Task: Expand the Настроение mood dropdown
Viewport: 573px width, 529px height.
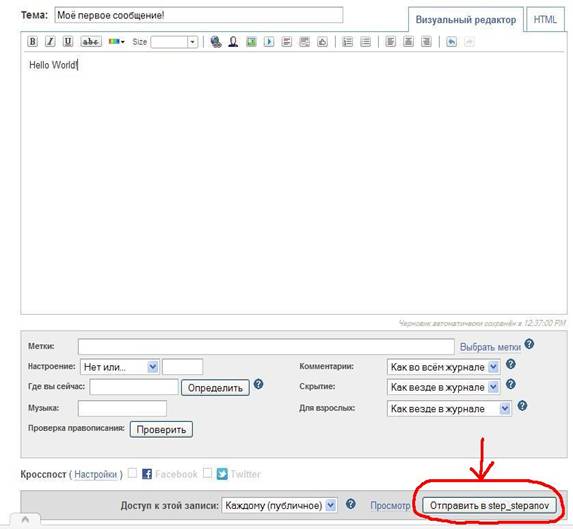Action: click(119, 367)
